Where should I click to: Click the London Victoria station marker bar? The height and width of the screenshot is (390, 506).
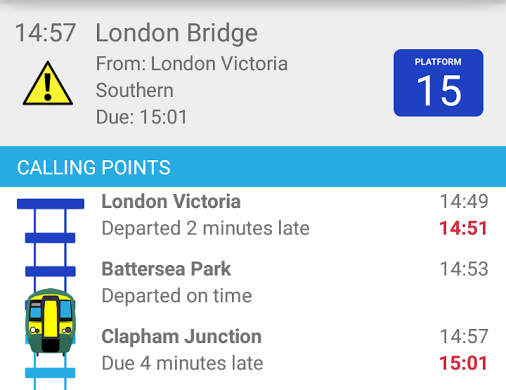[50, 204]
